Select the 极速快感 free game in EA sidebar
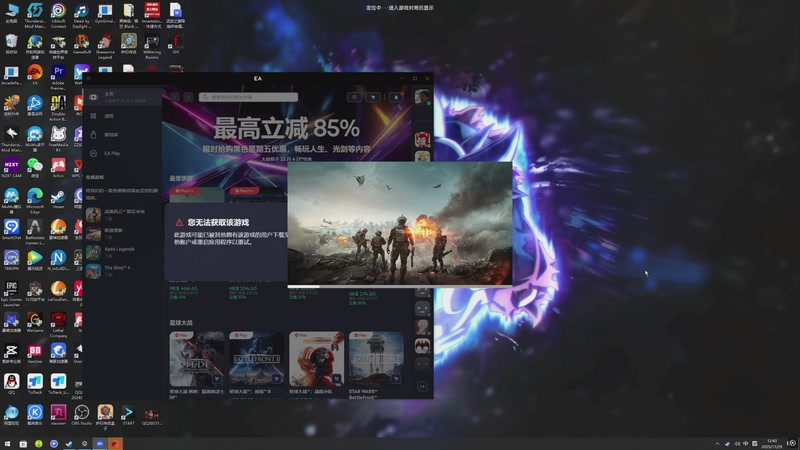 122,233
